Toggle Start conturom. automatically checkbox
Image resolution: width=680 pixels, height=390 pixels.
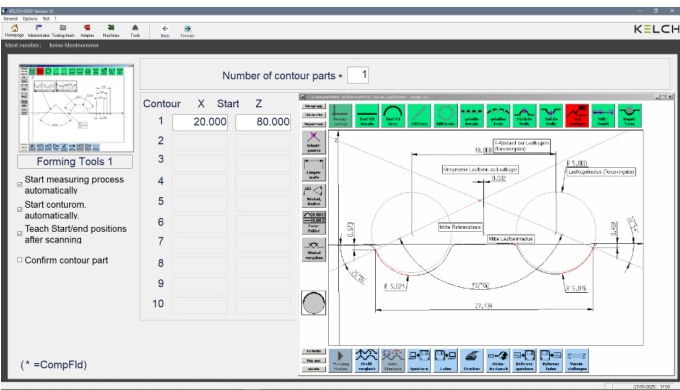coord(20,210)
